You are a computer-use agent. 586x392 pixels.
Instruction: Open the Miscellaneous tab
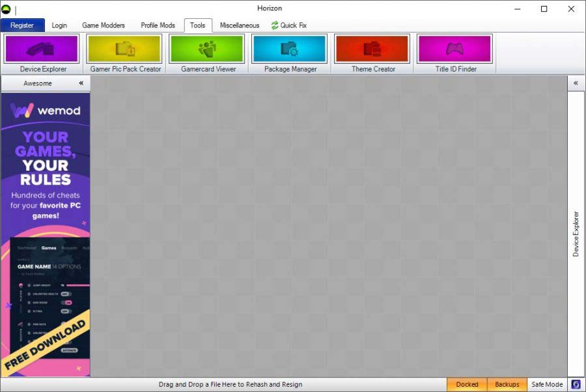pos(239,25)
